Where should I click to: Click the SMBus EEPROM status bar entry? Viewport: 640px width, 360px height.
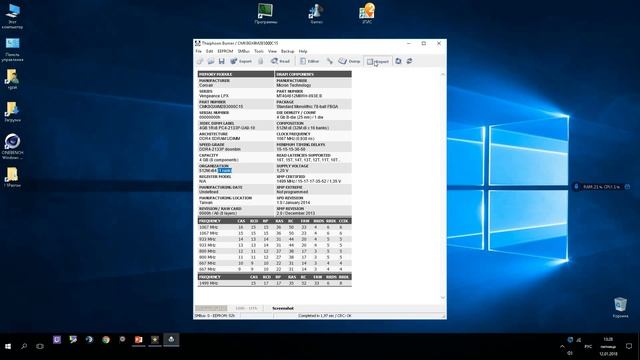[x=215, y=316]
